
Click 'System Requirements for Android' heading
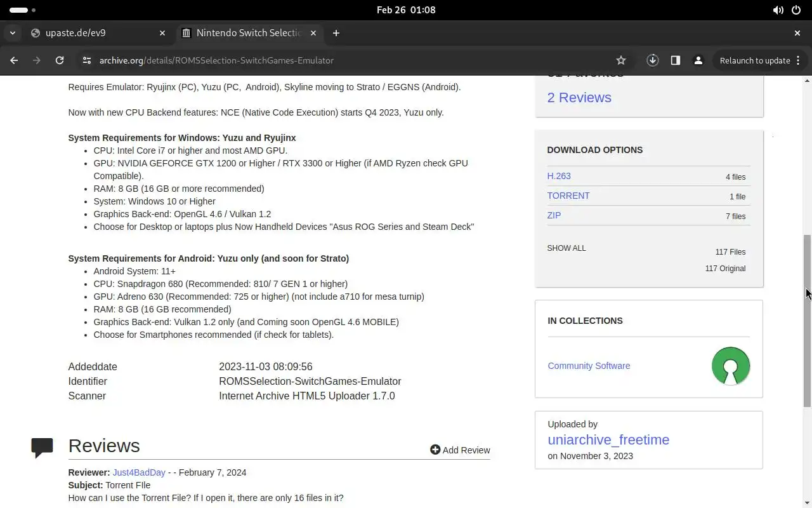coord(209,258)
